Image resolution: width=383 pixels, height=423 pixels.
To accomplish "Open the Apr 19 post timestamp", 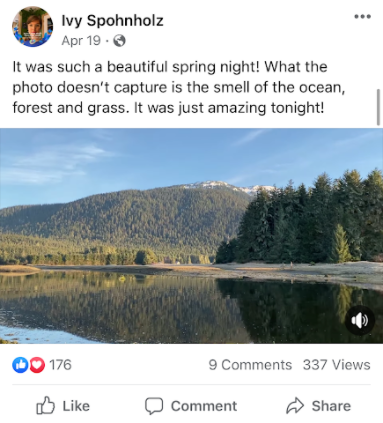I will [81, 41].
